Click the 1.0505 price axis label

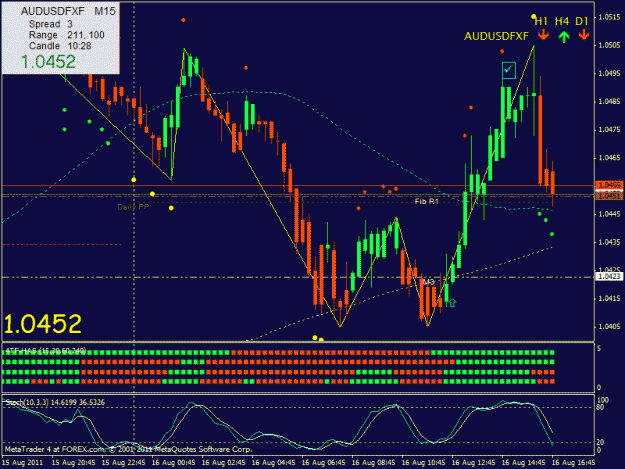pyautogui.click(x=610, y=45)
